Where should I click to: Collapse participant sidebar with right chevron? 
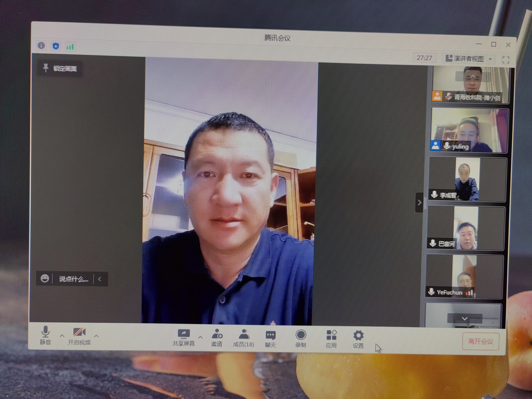pos(419,202)
